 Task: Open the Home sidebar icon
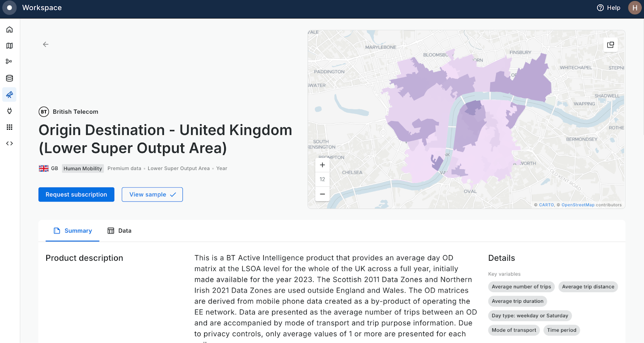[9, 29]
